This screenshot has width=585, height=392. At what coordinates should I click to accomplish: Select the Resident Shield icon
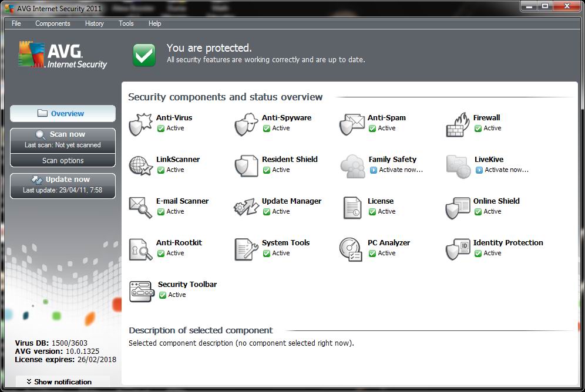click(246, 166)
